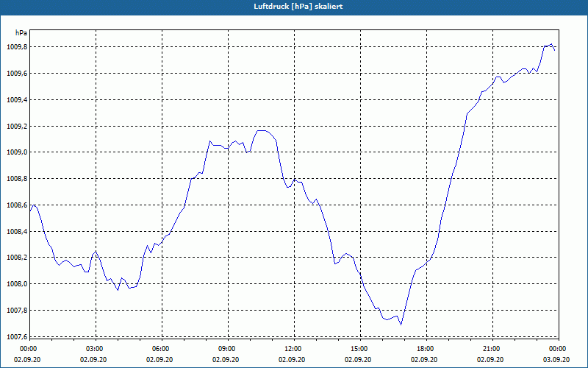Click the 03:00 time label
The width and height of the screenshot is (588, 368).
(x=94, y=349)
